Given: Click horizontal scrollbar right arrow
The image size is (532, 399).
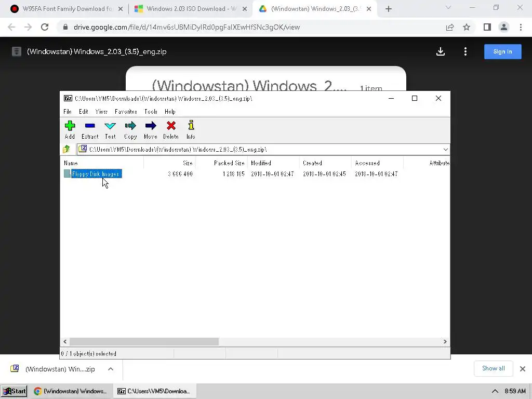Looking at the screenshot, I should click(x=445, y=342).
